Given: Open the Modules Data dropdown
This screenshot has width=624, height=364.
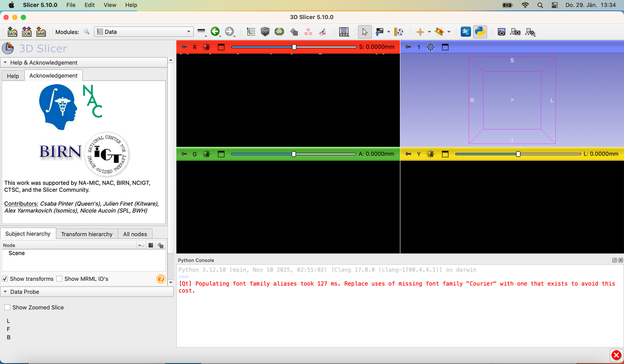Looking at the screenshot, I should [x=144, y=32].
